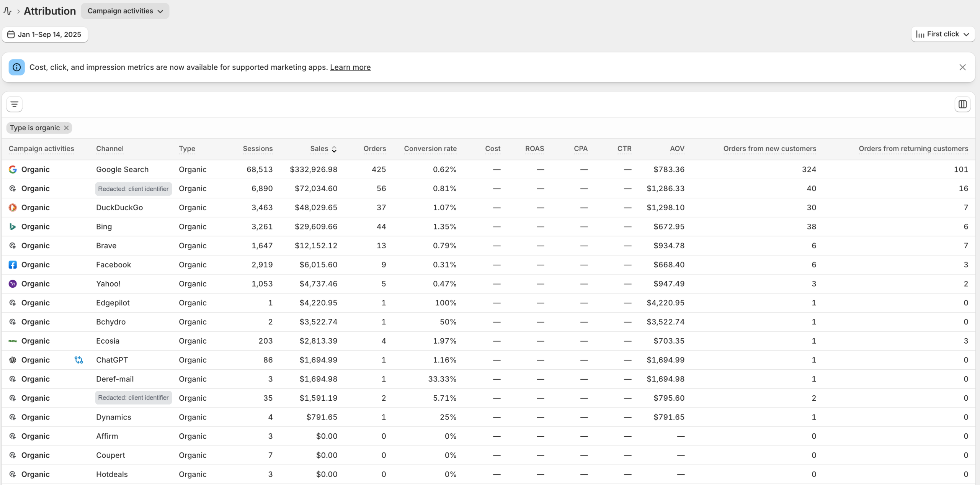Click the Facebook row icon
This screenshot has height=485, width=980.
coord(13,265)
